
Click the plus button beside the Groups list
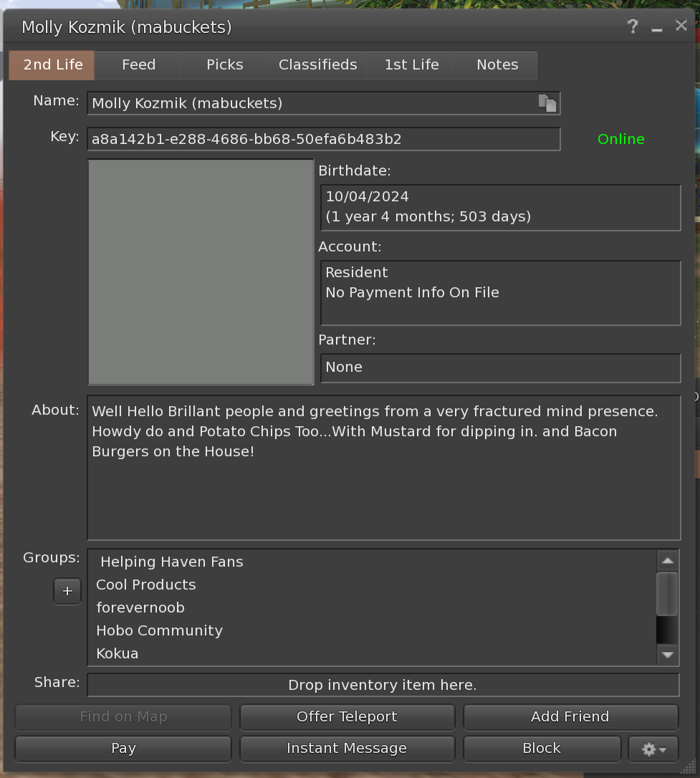[67, 591]
